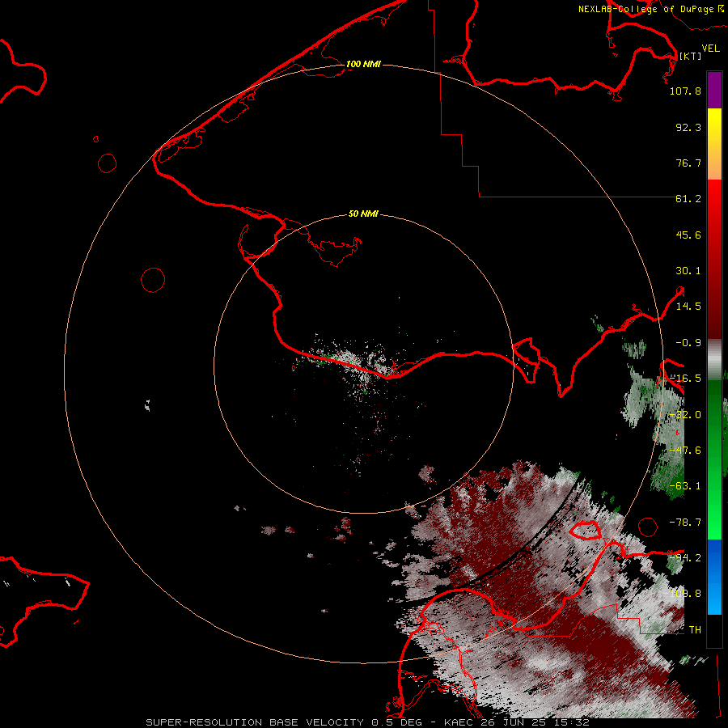Click the bright green segment of color bar

tap(714, 459)
